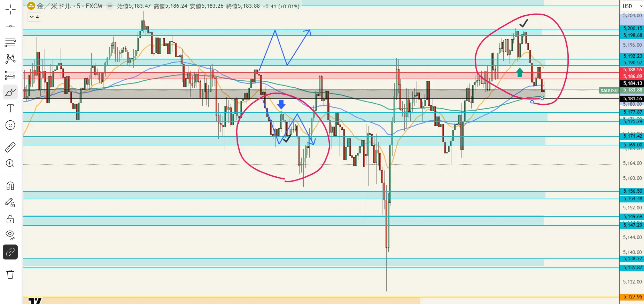Click the 5,156.50 price label
The image size is (644, 304).
633,191
